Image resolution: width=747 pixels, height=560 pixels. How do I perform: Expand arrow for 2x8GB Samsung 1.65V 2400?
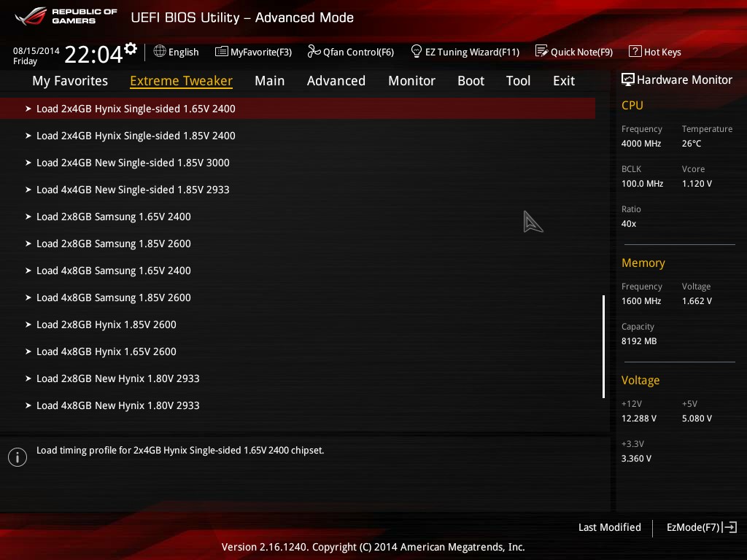(28, 217)
